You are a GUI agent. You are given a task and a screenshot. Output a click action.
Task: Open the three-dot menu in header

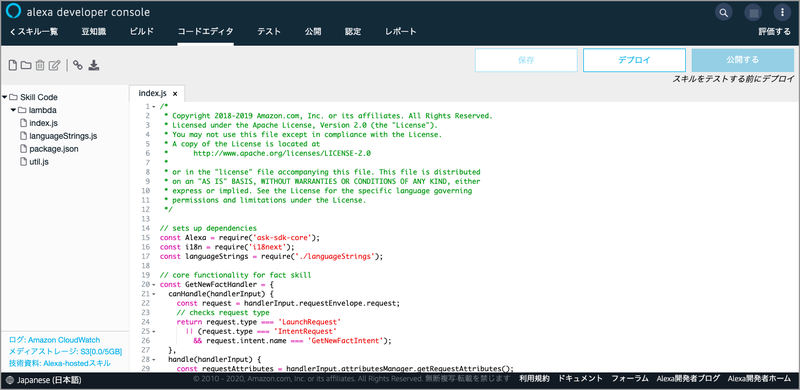pyautogui.click(x=782, y=12)
